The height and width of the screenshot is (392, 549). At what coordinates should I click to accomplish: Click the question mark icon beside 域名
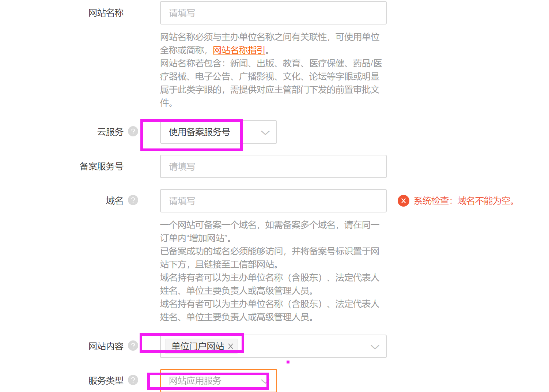tap(133, 200)
